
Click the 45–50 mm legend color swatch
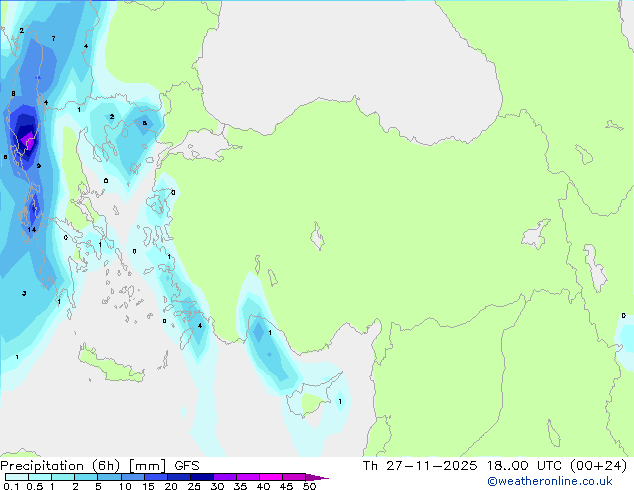click(294, 477)
